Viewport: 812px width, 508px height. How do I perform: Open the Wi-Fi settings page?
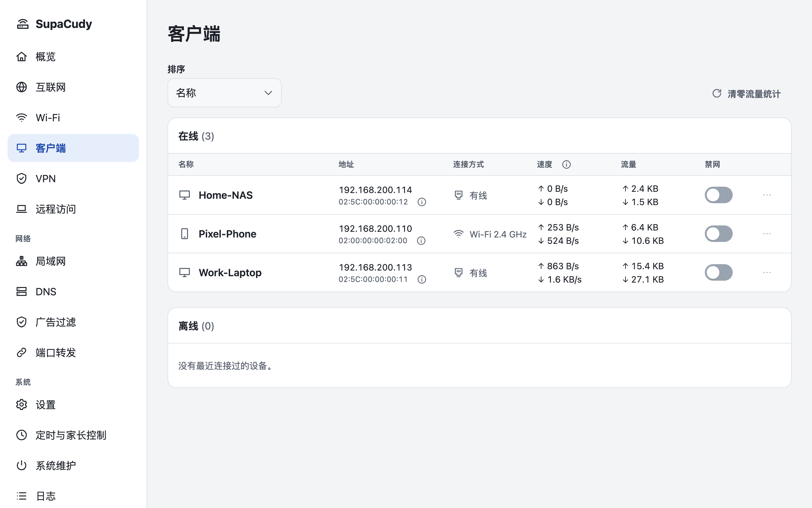pyautogui.click(x=73, y=117)
